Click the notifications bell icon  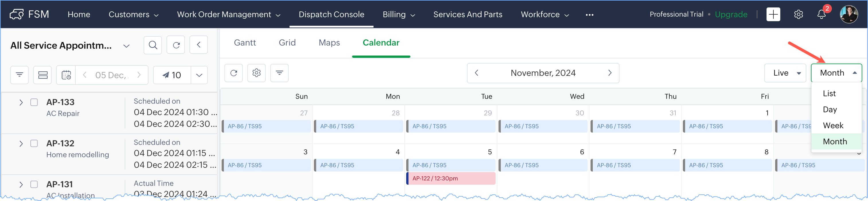821,15
